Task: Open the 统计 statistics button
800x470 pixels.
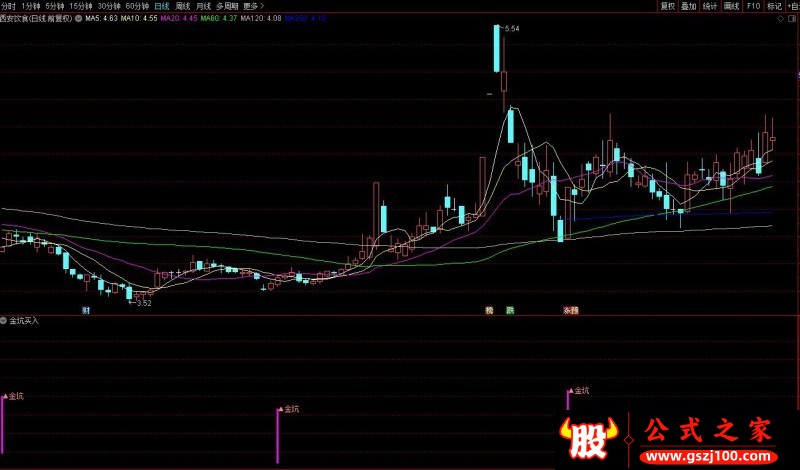Action: pos(710,6)
